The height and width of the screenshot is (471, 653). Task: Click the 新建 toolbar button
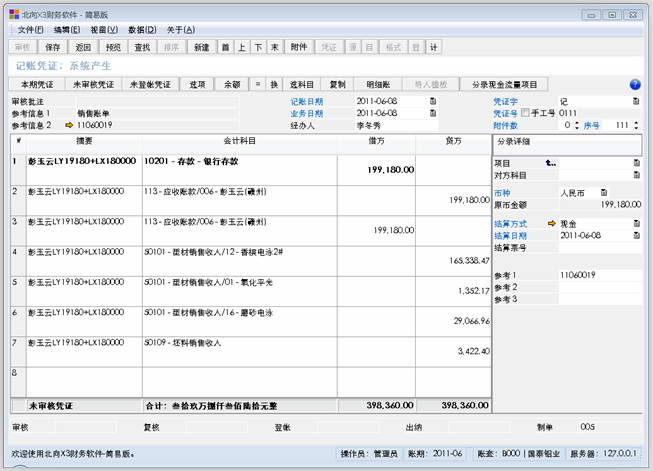[x=202, y=47]
